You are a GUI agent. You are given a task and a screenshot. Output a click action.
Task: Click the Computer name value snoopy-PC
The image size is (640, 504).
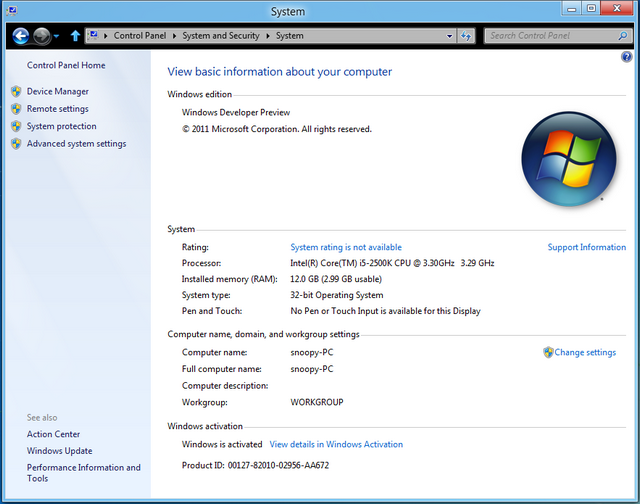312,353
